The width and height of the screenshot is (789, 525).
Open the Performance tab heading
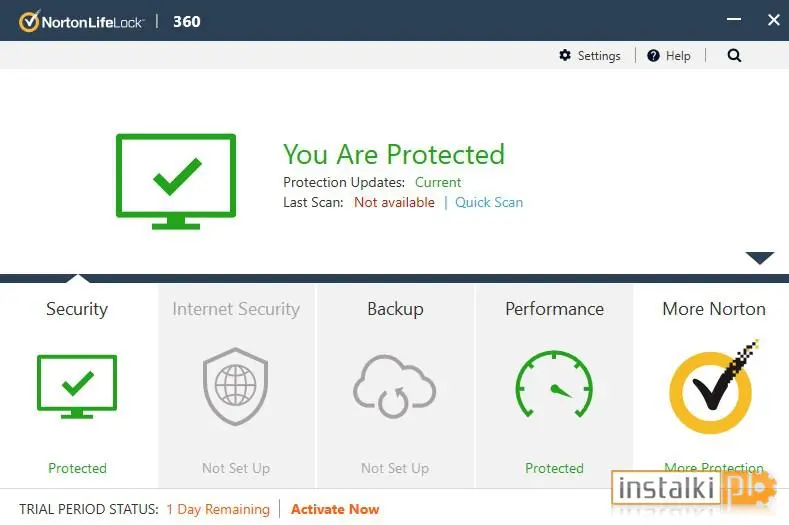tap(554, 309)
